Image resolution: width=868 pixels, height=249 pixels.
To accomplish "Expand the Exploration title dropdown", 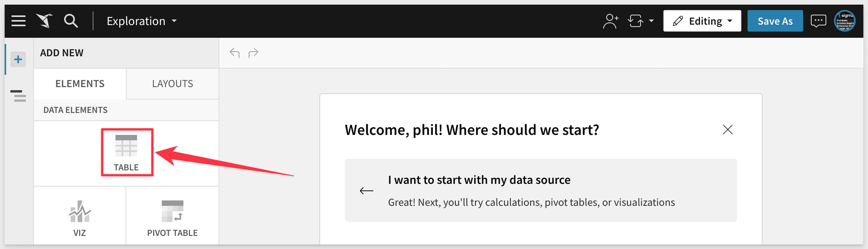I will 174,21.
